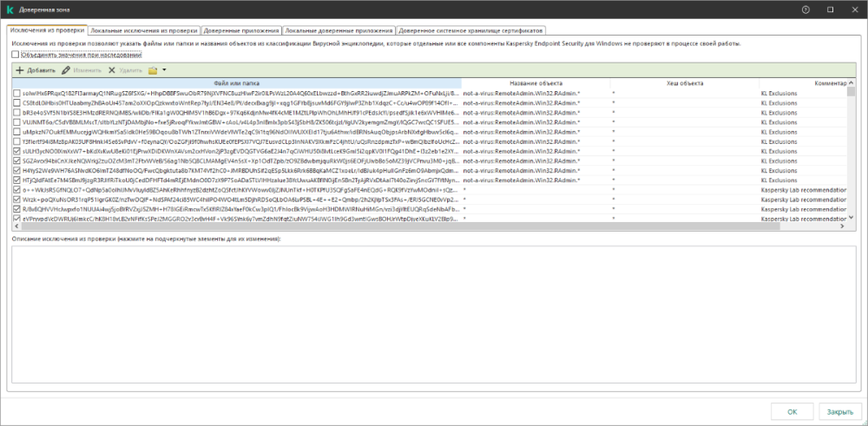Enable the Объединять значения при наследовании checkbox
This screenshot has width=868, height=426.
click(15, 55)
